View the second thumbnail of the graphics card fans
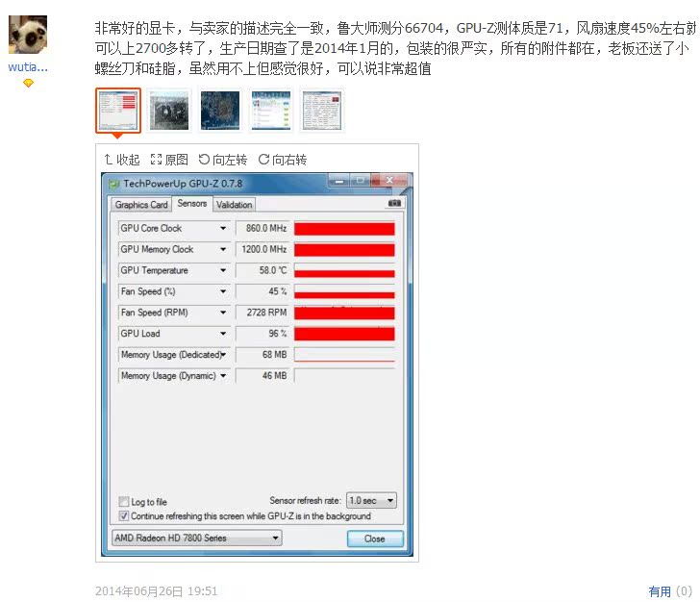 [x=169, y=111]
